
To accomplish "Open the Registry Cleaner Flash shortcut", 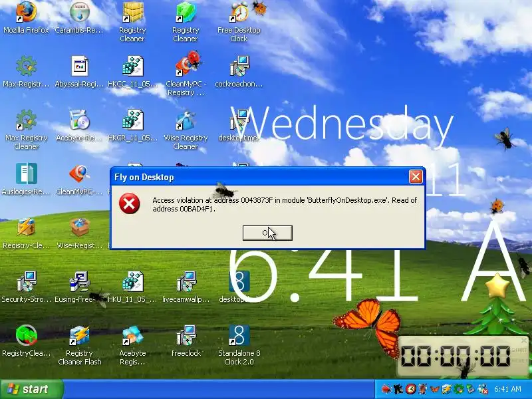I will [x=79, y=345].
